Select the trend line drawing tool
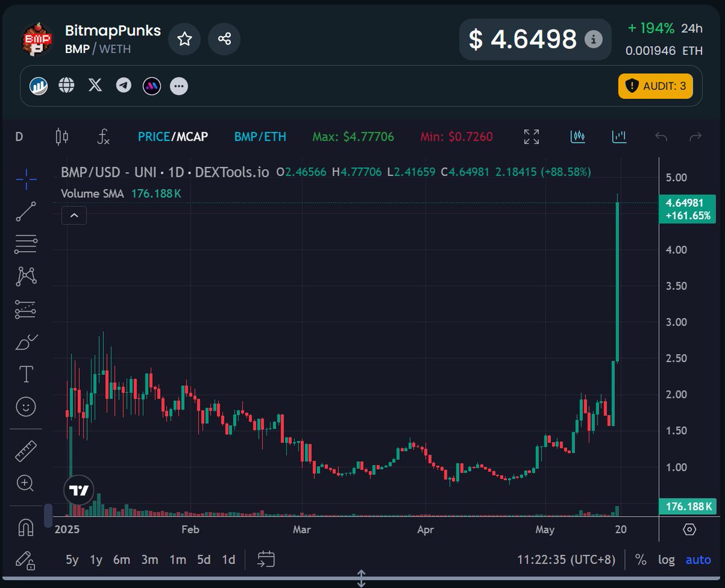Viewport: 725px width, 588px height. coord(26,212)
